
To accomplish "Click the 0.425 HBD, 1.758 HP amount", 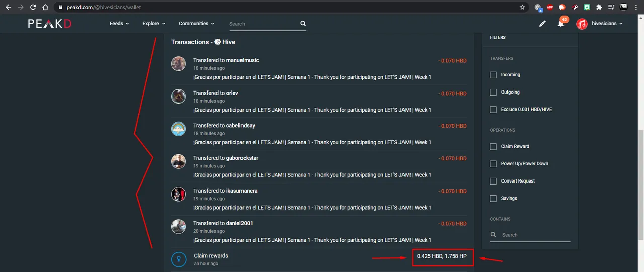I will coord(442,256).
